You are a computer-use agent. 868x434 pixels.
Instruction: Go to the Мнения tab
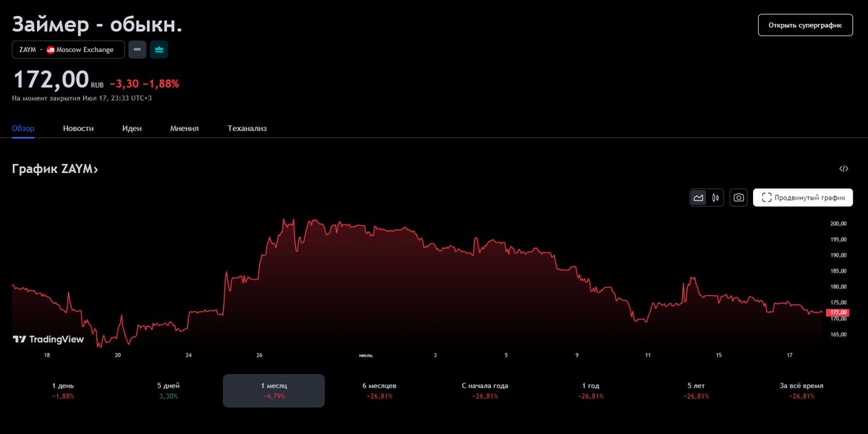[184, 128]
